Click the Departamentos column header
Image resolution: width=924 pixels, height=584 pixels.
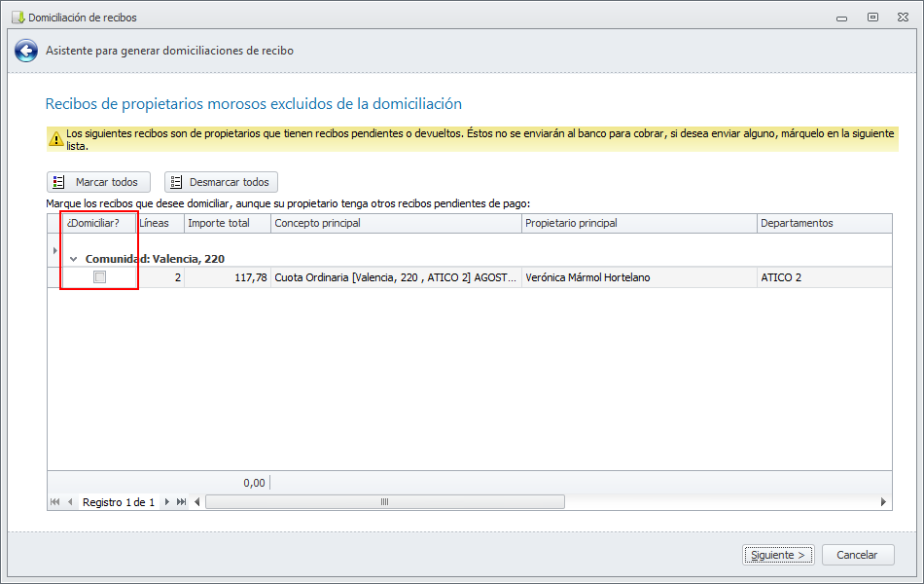(825, 223)
